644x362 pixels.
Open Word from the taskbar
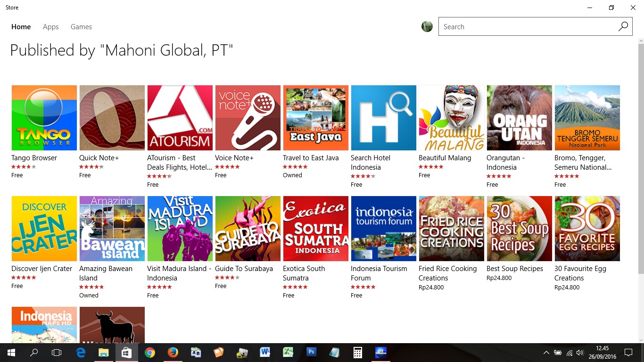(265, 353)
